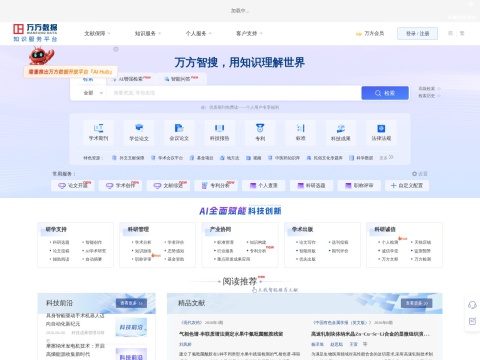
Task: Open 优先出版 under 学术出版
Action: (306, 259)
